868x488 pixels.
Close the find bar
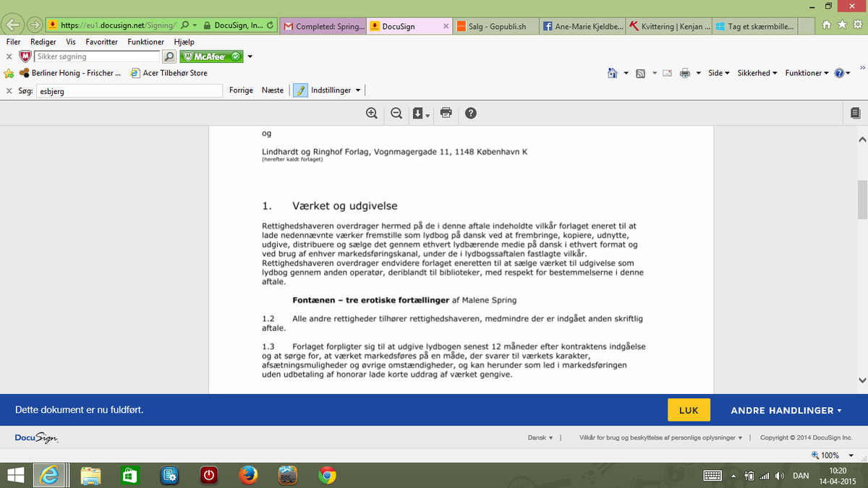pos(8,90)
